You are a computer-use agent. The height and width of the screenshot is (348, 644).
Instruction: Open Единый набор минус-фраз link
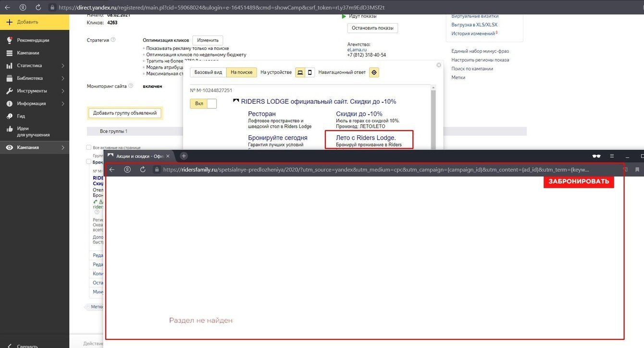(x=480, y=51)
